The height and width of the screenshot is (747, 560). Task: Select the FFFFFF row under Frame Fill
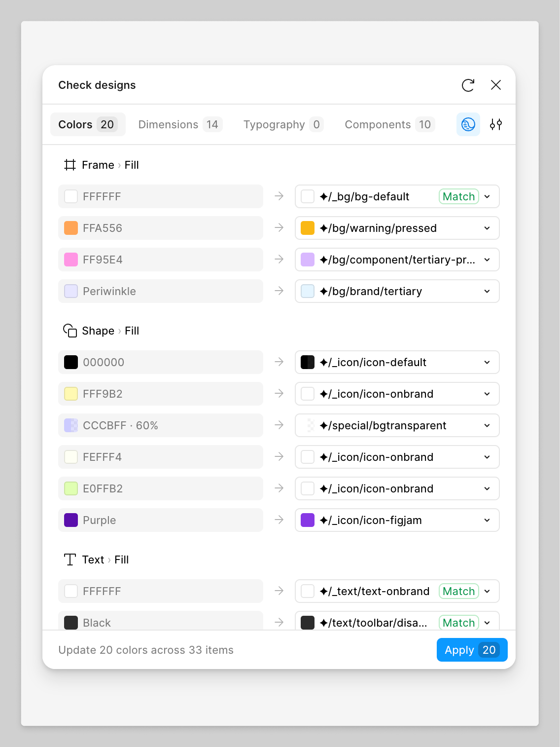(161, 196)
